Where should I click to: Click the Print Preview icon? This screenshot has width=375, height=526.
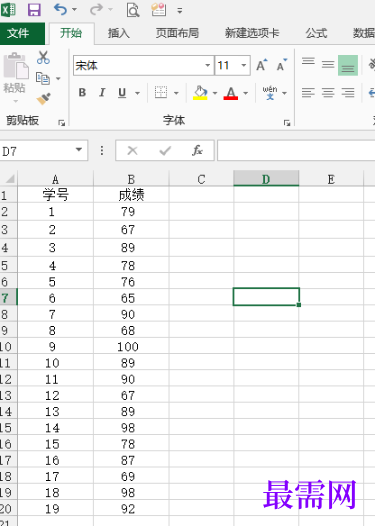(x=133, y=10)
